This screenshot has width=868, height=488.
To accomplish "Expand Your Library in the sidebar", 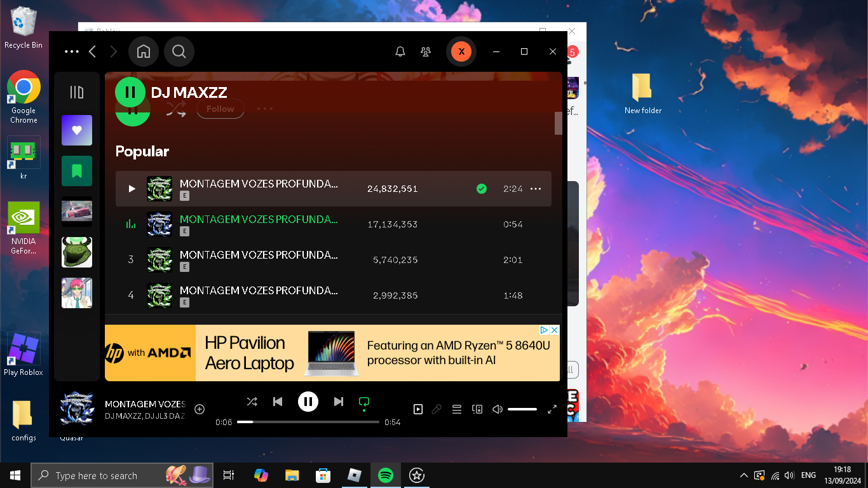I will point(77,93).
